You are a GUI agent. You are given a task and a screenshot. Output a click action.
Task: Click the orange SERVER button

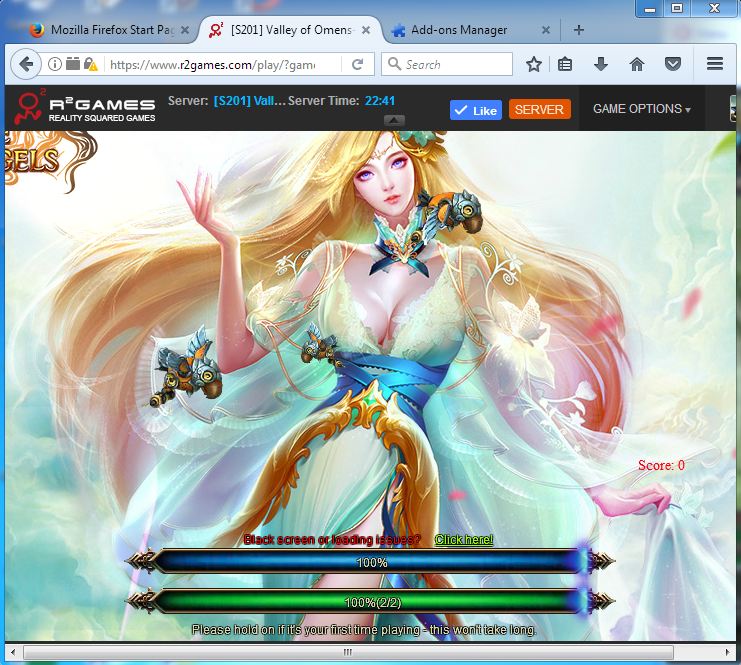[x=539, y=109]
